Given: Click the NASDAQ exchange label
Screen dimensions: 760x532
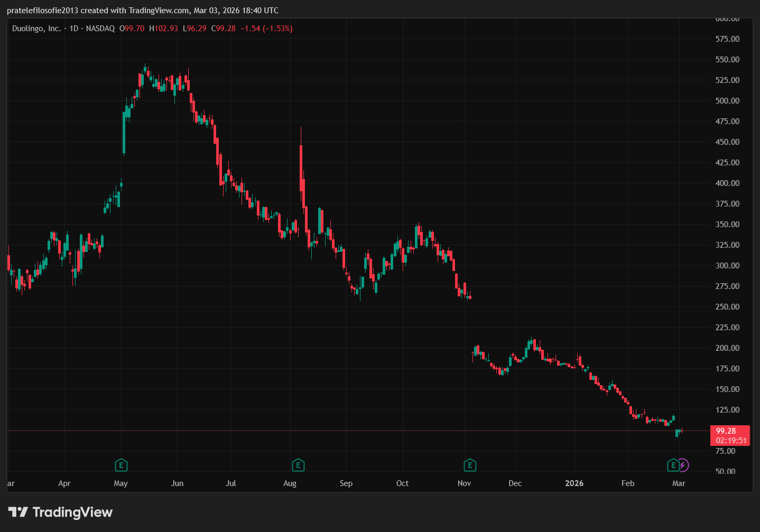Looking at the screenshot, I should click(x=100, y=29).
